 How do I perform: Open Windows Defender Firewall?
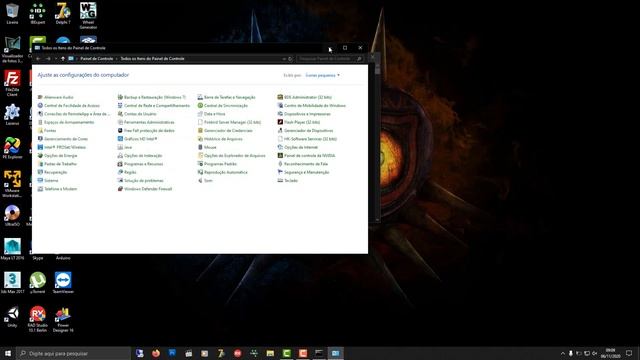(144, 189)
